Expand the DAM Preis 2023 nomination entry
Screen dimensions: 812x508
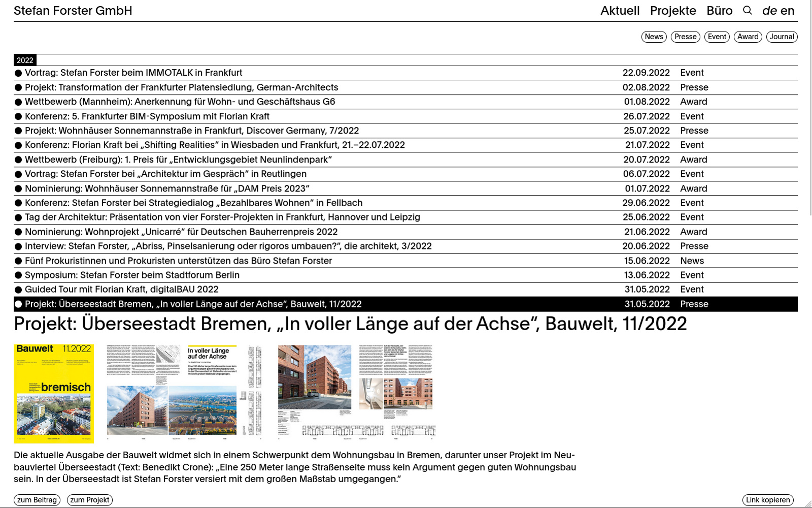tap(167, 188)
